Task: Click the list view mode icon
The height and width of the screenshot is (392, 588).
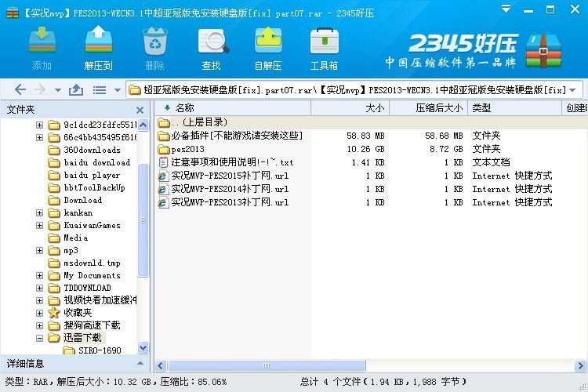Action: click(x=100, y=90)
